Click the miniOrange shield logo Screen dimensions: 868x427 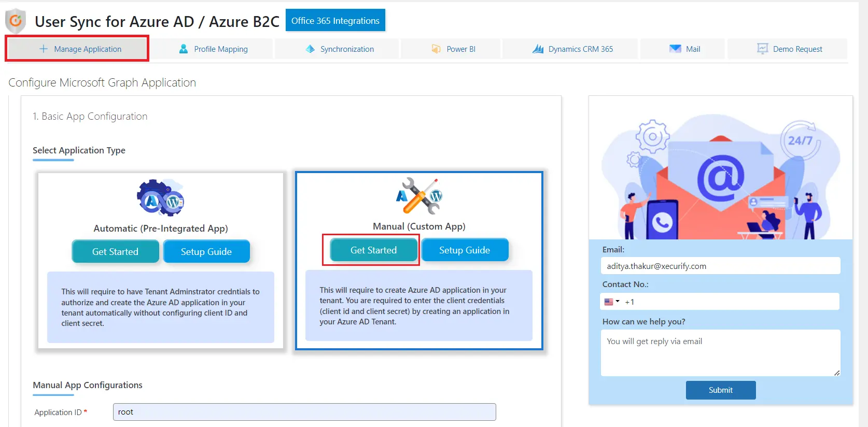16,21
